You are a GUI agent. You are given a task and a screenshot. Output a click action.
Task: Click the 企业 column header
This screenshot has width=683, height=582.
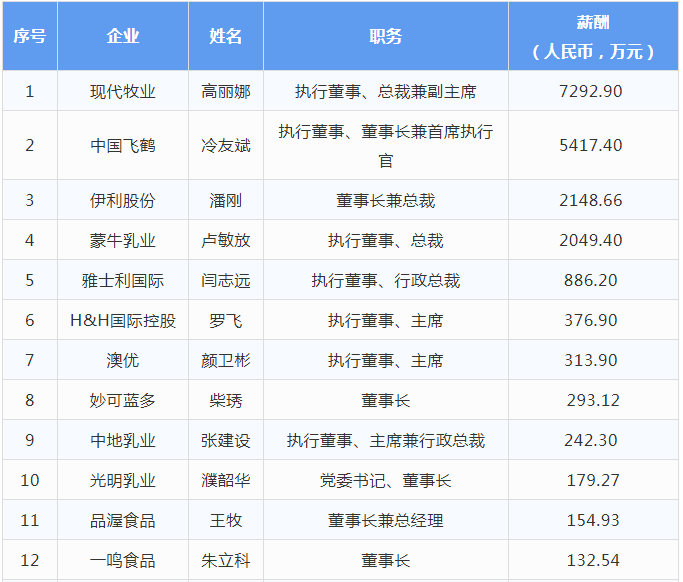click(x=123, y=36)
